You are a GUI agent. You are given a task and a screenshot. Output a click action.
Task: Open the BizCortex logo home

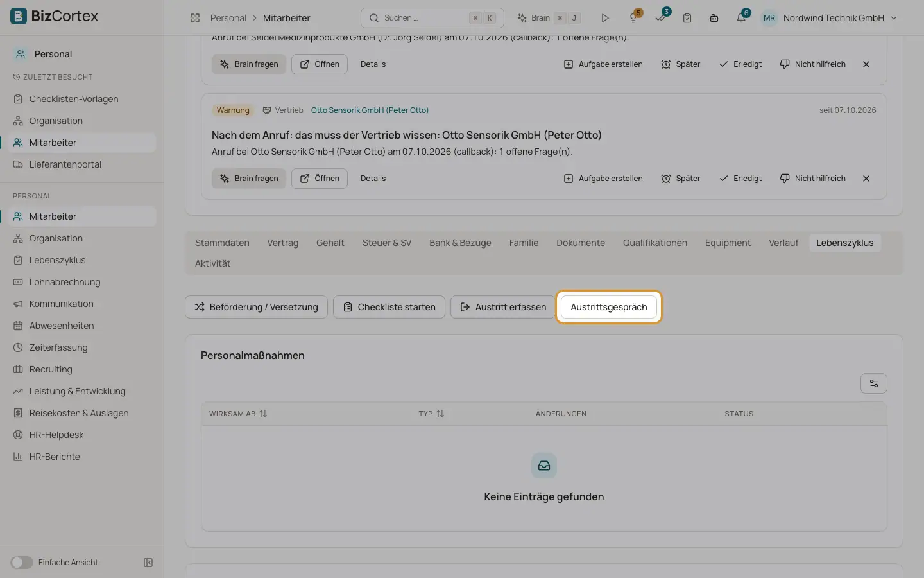(x=55, y=16)
